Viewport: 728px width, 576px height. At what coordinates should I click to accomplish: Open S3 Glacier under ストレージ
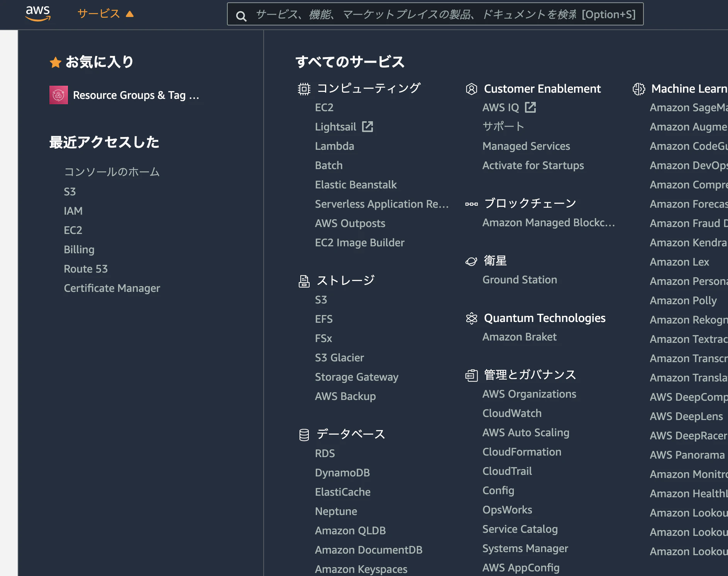(x=340, y=357)
